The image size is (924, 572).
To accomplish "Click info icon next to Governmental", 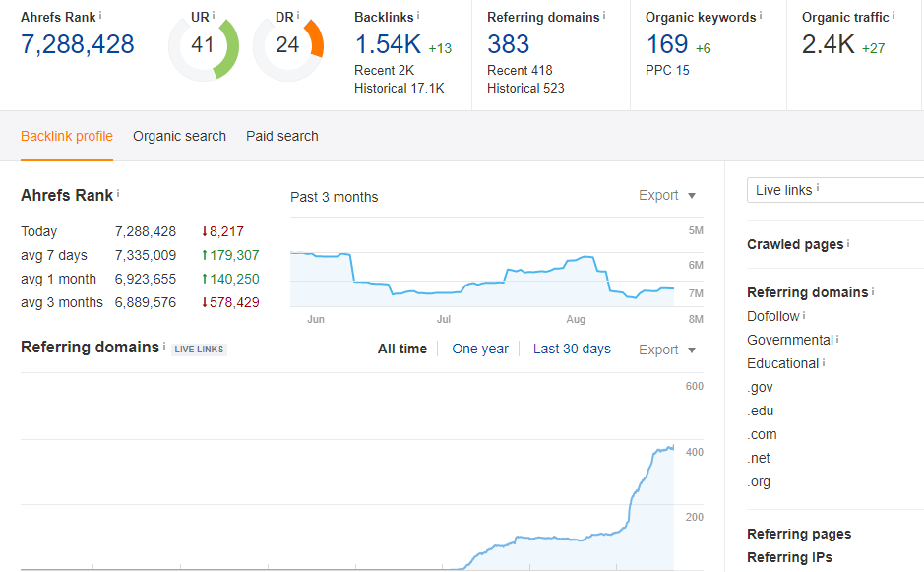I will [x=837, y=339].
